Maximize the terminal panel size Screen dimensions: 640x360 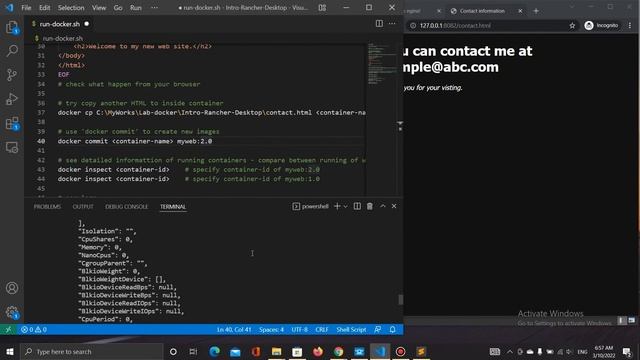(382, 206)
